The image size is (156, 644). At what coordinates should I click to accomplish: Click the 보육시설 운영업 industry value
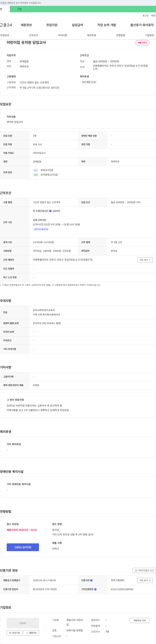point(75,630)
